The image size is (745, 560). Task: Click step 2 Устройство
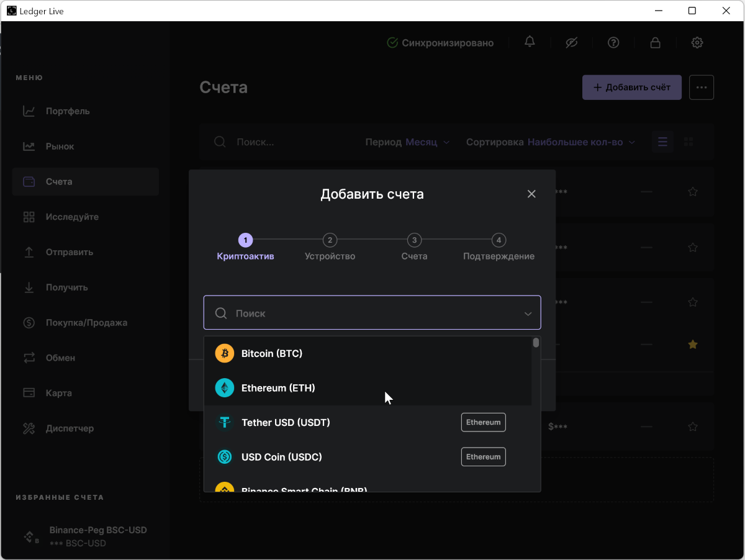tap(330, 247)
